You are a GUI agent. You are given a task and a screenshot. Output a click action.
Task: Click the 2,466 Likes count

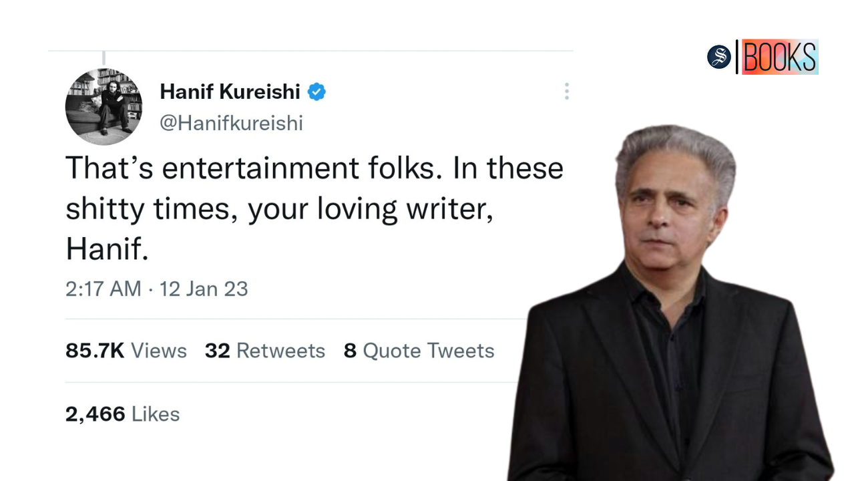point(122,414)
